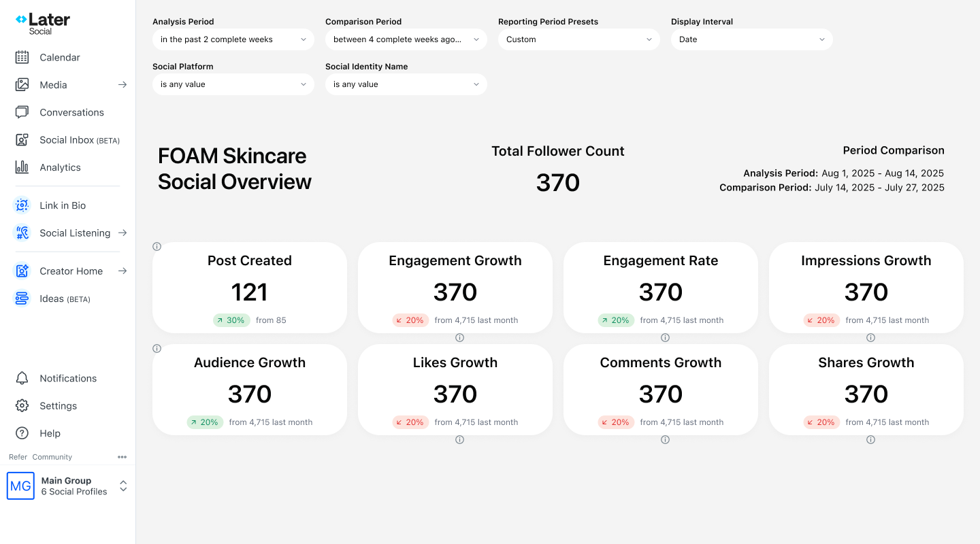Click the FOAM Skincare Social Overview title
The image size is (980, 544).
pos(235,169)
